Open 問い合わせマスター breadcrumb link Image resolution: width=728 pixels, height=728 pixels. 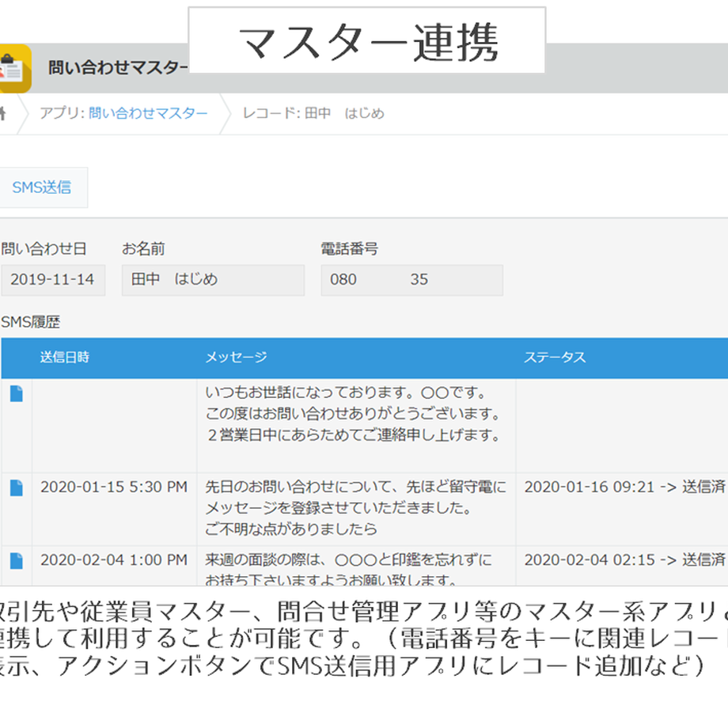point(148,113)
